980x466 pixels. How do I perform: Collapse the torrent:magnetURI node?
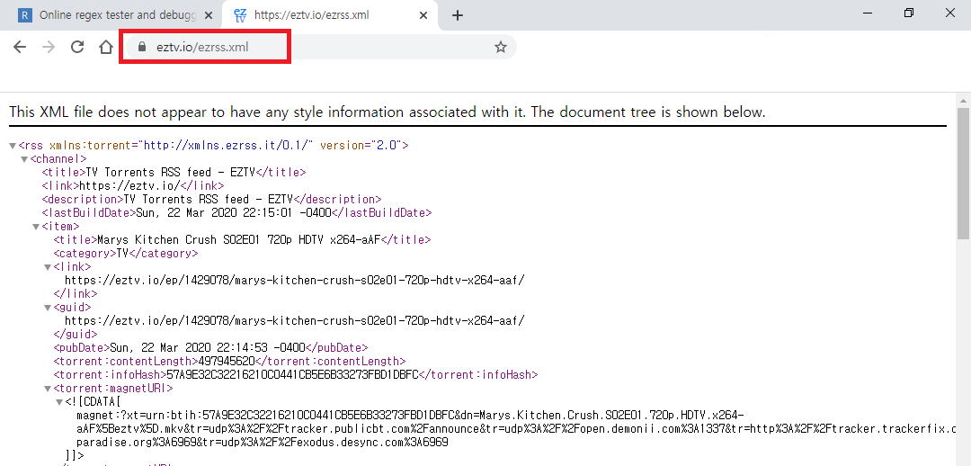coord(48,389)
